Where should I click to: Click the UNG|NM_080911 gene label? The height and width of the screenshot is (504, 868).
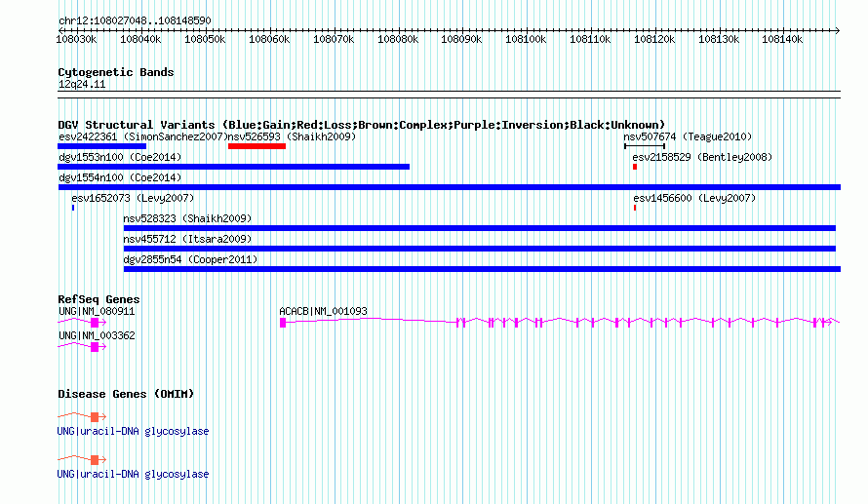pos(97,312)
